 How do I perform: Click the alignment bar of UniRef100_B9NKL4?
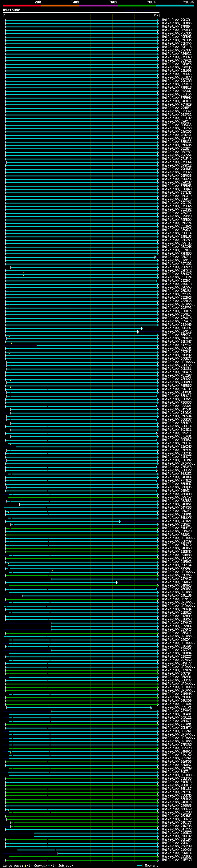pyautogui.click(x=108, y=854)
